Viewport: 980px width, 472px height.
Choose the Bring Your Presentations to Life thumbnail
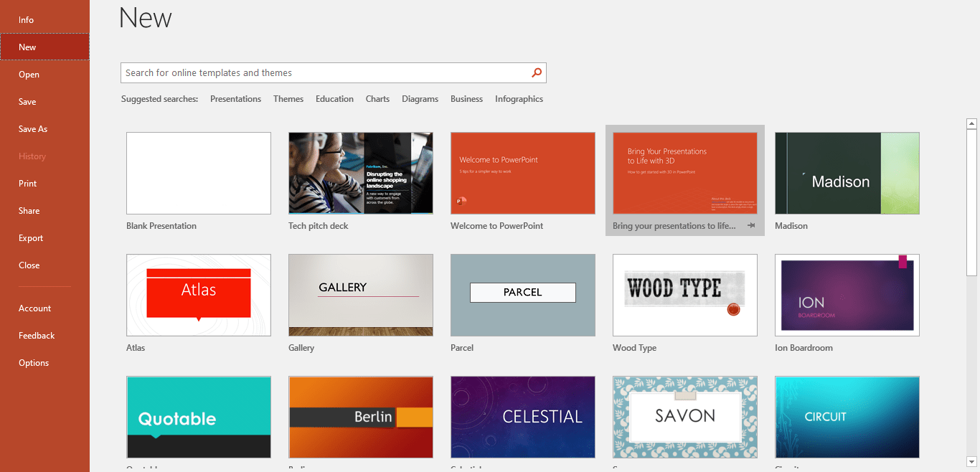tap(685, 173)
